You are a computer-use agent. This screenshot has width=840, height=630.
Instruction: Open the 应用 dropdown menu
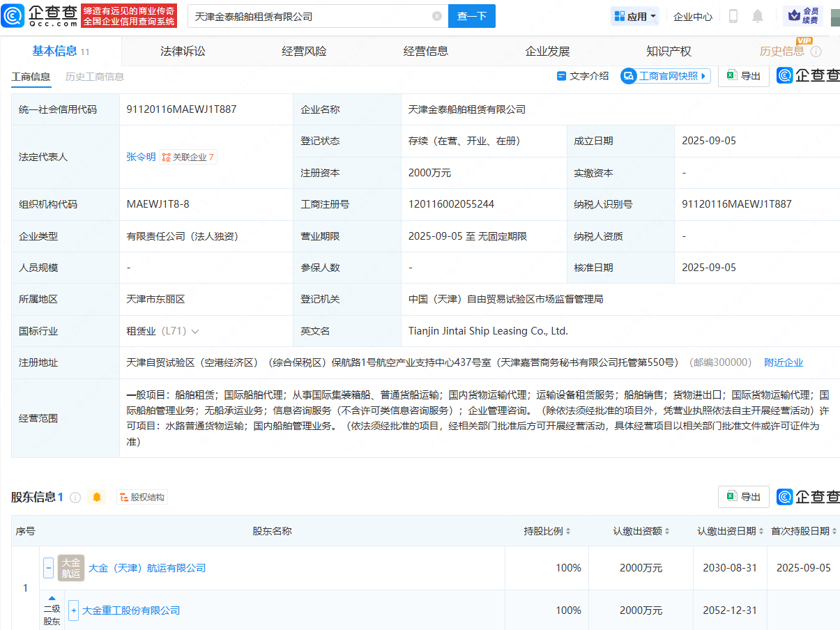tap(634, 16)
